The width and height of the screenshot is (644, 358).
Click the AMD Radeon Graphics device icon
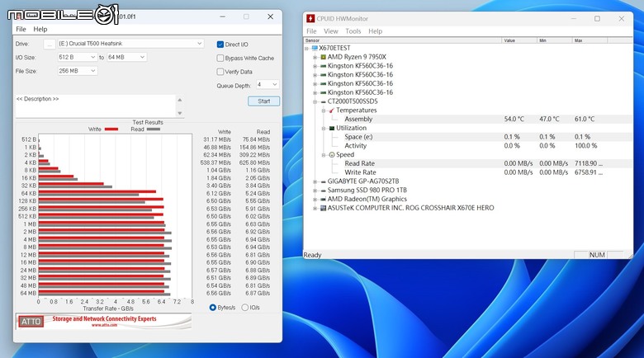pos(323,199)
